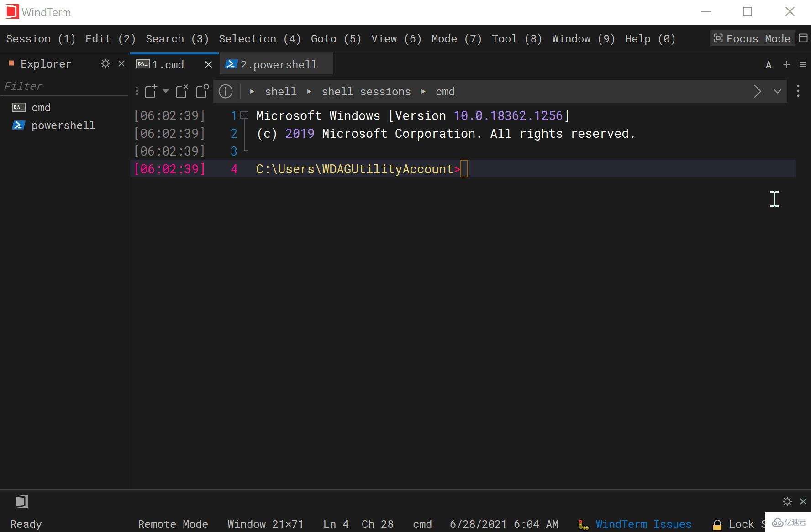Open the Search menu
The image size is (811, 532).
(x=177, y=39)
